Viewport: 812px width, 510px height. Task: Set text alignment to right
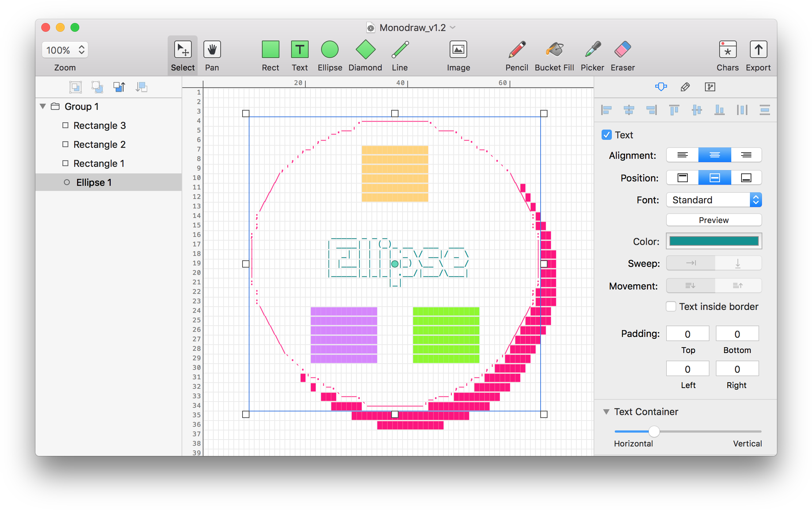click(x=746, y=155)
